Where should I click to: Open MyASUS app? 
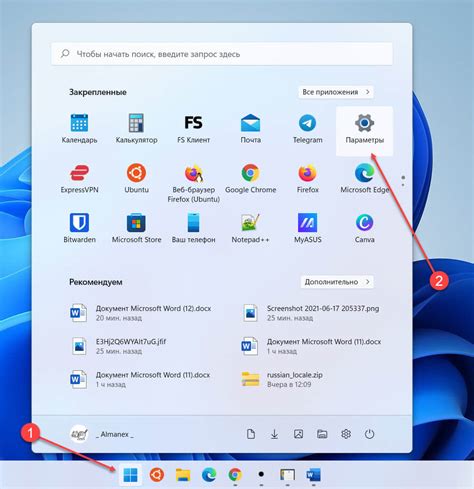tap(307, 229)
